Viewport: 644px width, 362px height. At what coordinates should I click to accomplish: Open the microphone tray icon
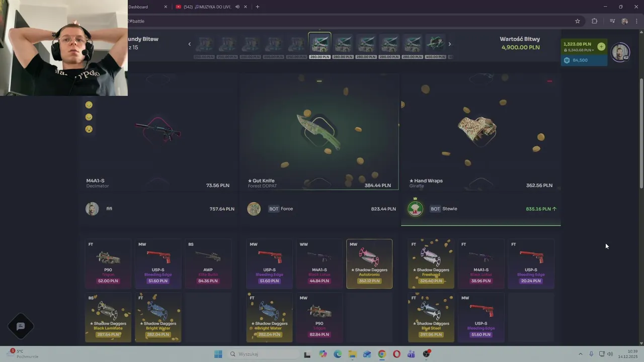[591, 354]
